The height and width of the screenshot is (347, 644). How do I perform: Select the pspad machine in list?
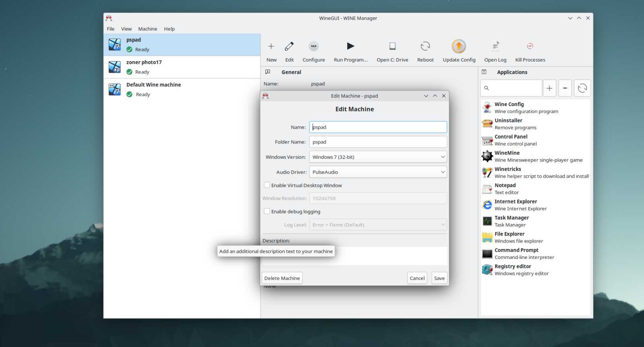click(182, 45)
